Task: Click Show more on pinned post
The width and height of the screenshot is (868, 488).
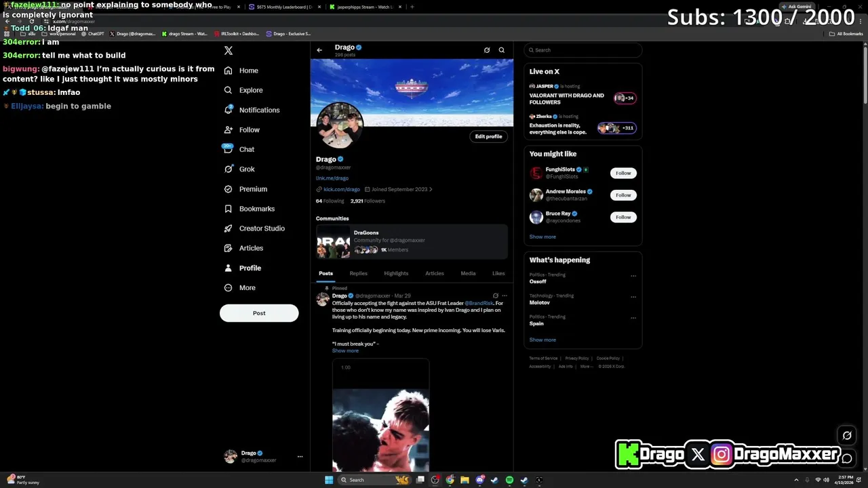Action: tap(345, 351)
